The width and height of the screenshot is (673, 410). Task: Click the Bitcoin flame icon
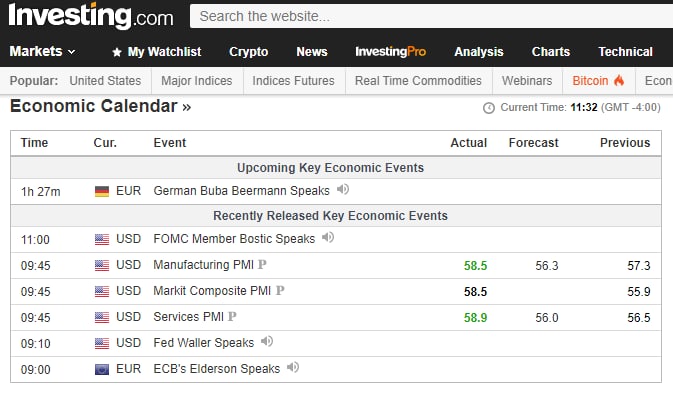click(619, 80)
